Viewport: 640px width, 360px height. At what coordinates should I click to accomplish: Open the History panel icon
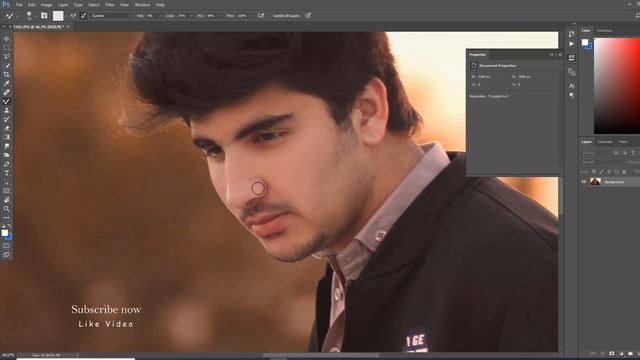(x=571, y=33)
